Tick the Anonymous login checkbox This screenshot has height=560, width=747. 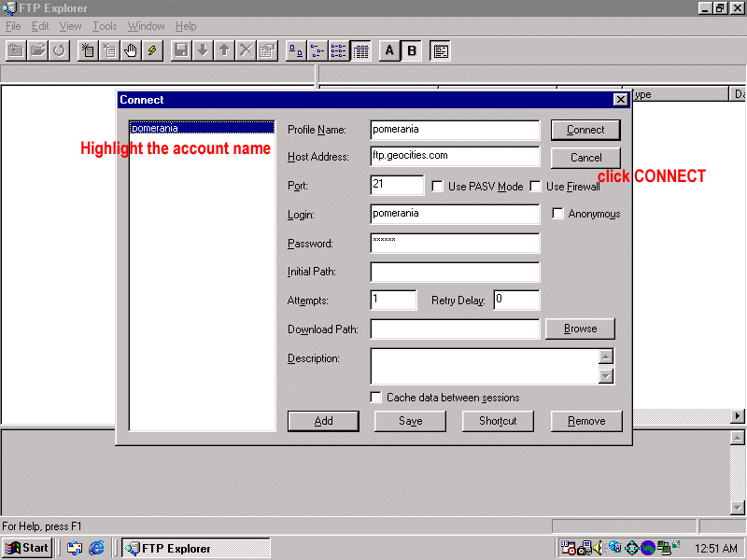(558, 214)
